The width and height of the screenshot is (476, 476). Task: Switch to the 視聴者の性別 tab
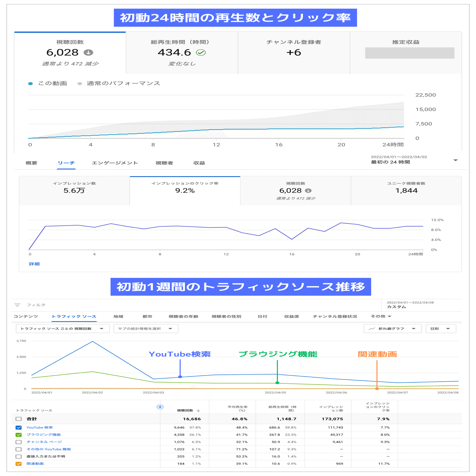[x=226, y=317]
